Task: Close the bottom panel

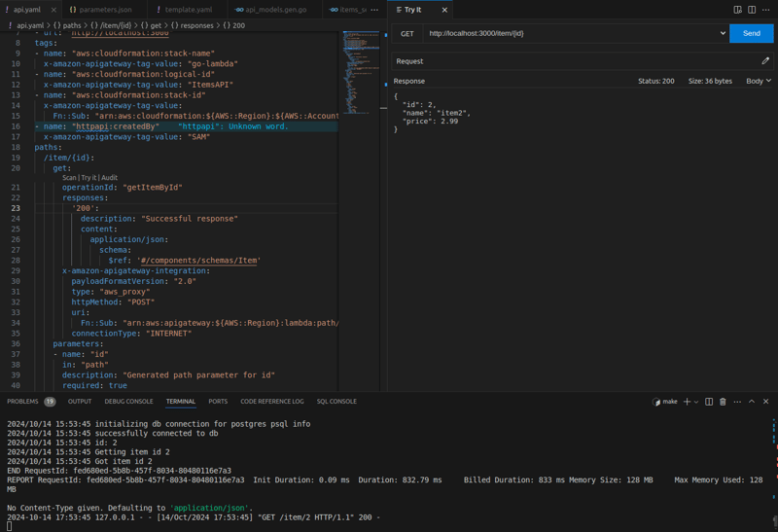Action: (x=765, y=402)
